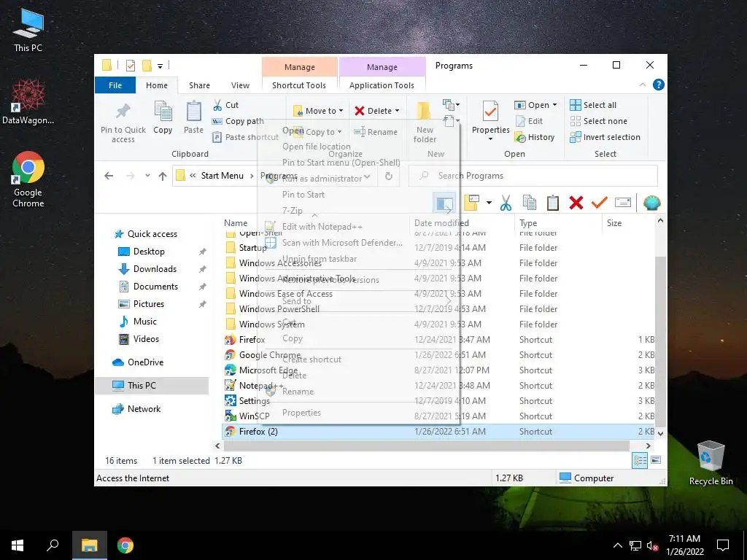Open the Windows Start button

18,545
